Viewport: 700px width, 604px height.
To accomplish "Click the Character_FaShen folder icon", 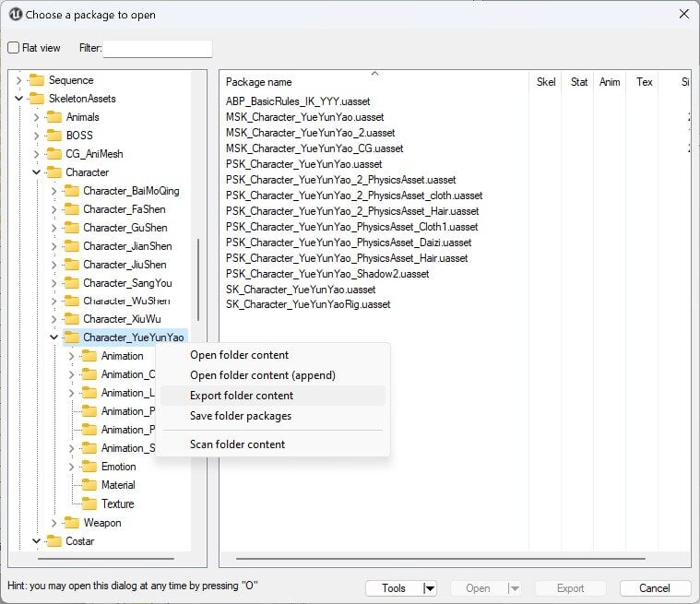I will pos(71,209).
